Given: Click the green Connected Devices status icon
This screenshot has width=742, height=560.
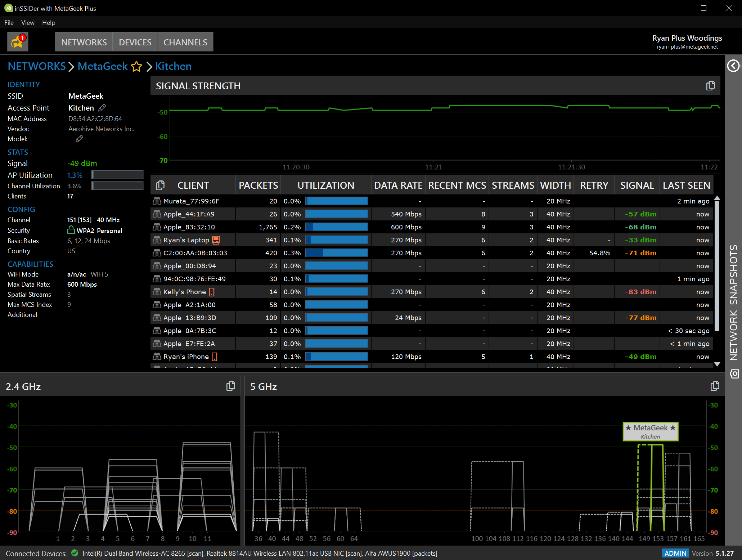Looking at the screenshot, I should coord(75,554).
